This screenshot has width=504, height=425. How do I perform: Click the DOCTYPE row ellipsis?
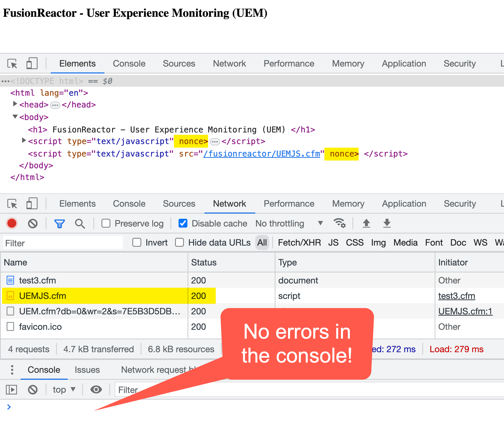pyautogui.click(x=5, y=81)
